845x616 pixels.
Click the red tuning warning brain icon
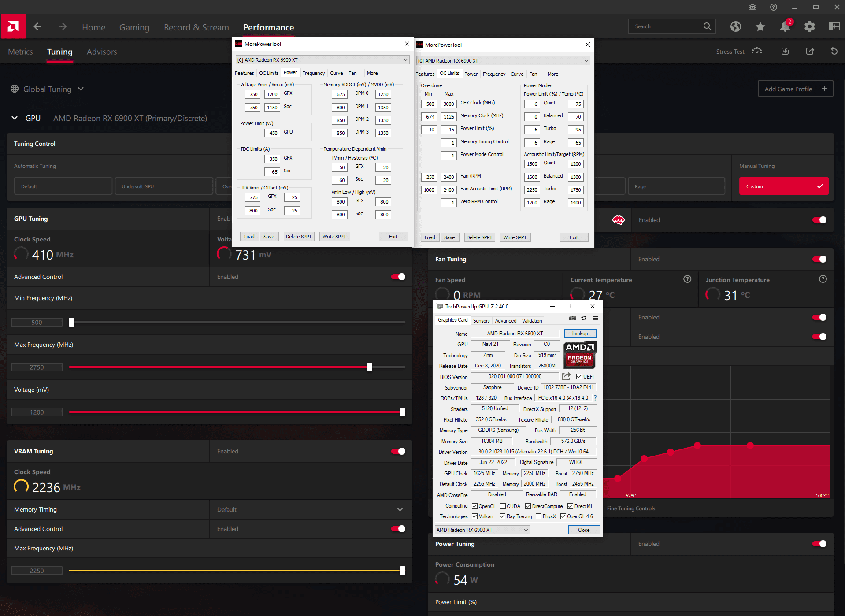[x=618, y=220]
